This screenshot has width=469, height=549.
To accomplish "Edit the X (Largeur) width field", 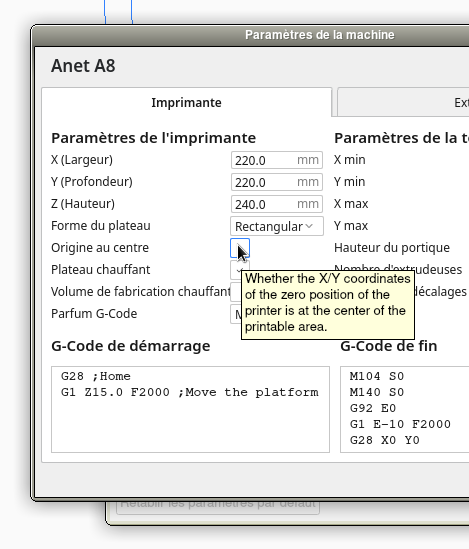I will pyautogui.click(x=276, y=160).
